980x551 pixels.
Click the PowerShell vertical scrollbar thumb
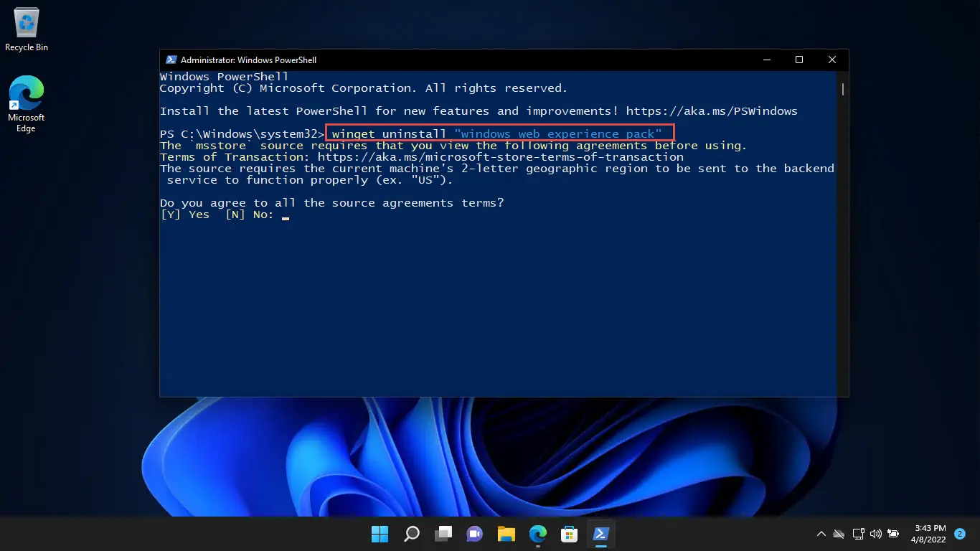pos(843,90)
